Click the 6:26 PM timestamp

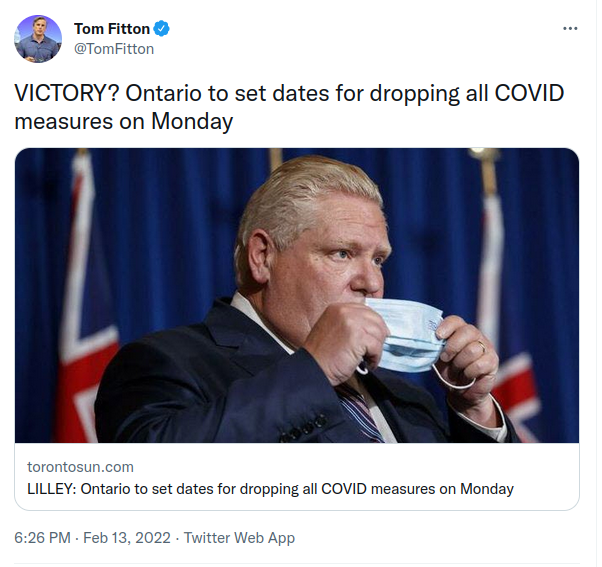42,538
